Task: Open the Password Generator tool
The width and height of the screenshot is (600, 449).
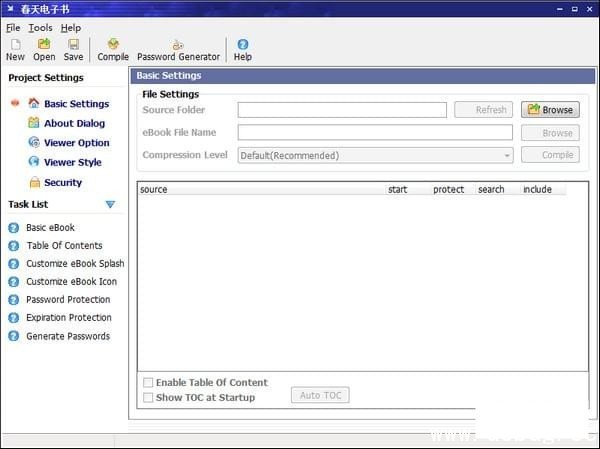Action: click(x=178, y=49)
